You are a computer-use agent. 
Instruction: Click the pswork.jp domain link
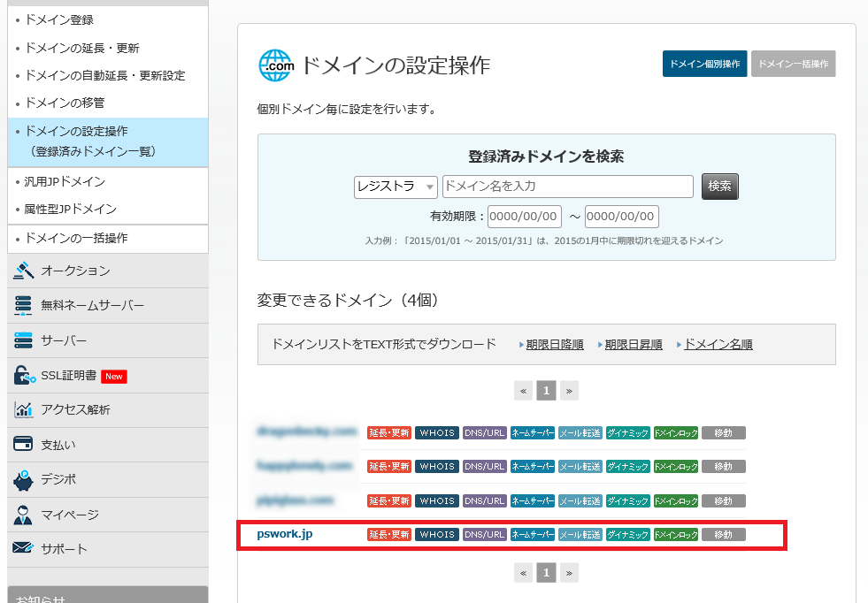click(x=285, y=534)
